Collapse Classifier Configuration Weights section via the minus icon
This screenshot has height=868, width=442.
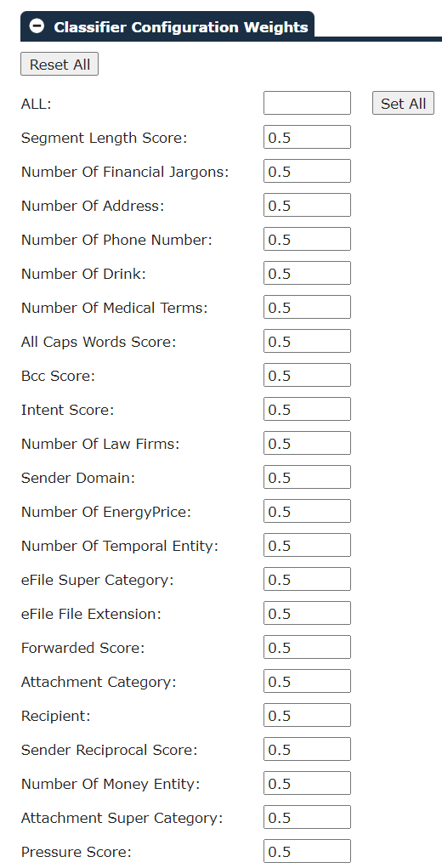(x=37, y=26)
